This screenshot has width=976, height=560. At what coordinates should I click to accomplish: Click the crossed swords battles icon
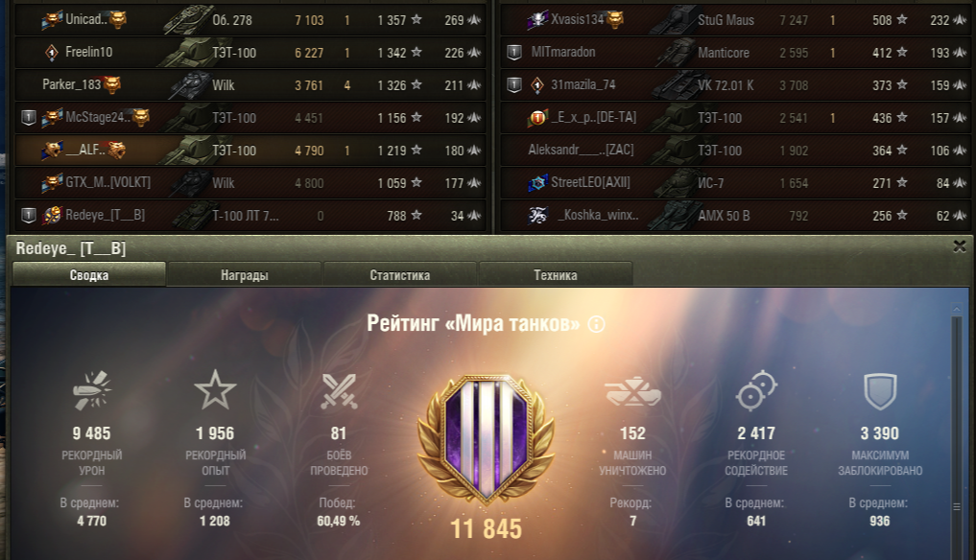click(x=339, y=391)
